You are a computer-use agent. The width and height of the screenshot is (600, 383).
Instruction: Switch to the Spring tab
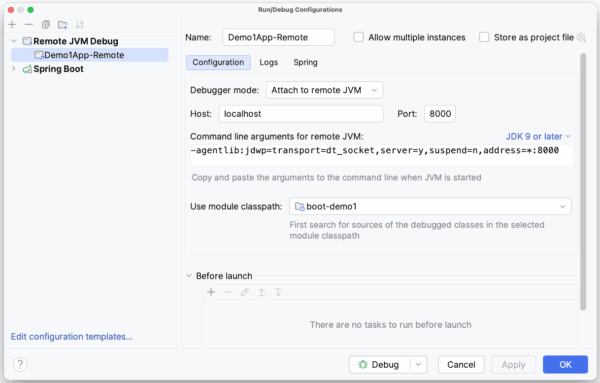tap(305, 62)
